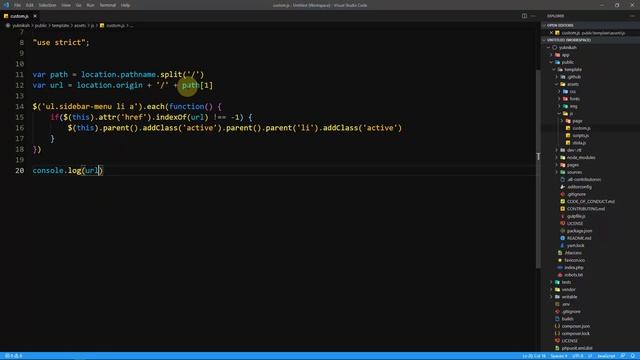Select JavaScript language mode in status bar
This screenshot has height=360, width=640.
(607, 356)
